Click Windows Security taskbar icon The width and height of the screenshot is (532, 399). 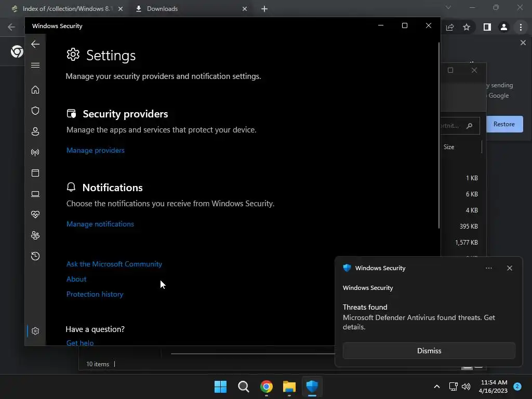pos(312,387)
